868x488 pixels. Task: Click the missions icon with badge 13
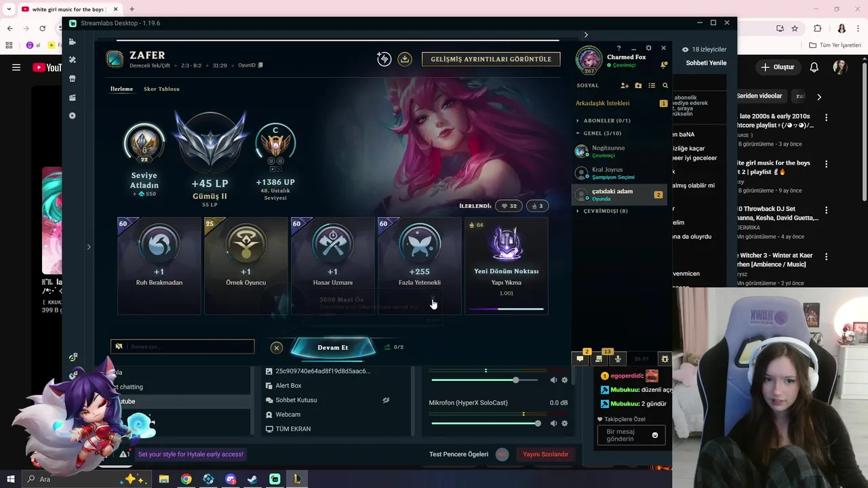(599, 359)
